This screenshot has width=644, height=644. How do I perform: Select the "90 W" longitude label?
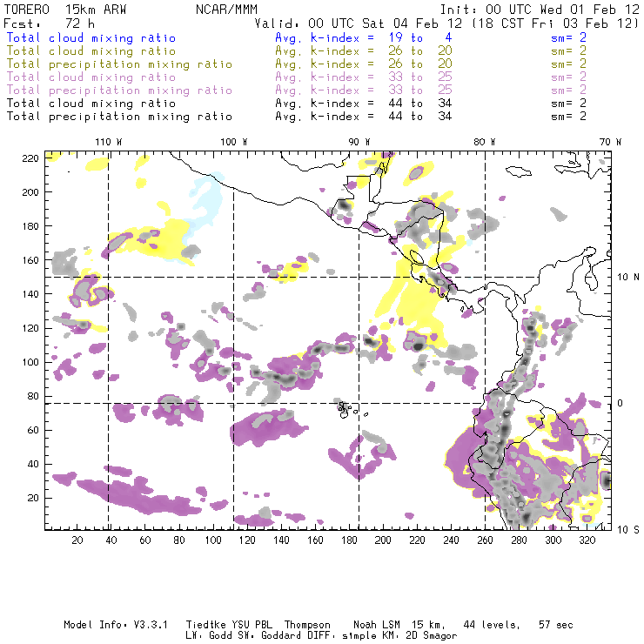click(359, 142)
